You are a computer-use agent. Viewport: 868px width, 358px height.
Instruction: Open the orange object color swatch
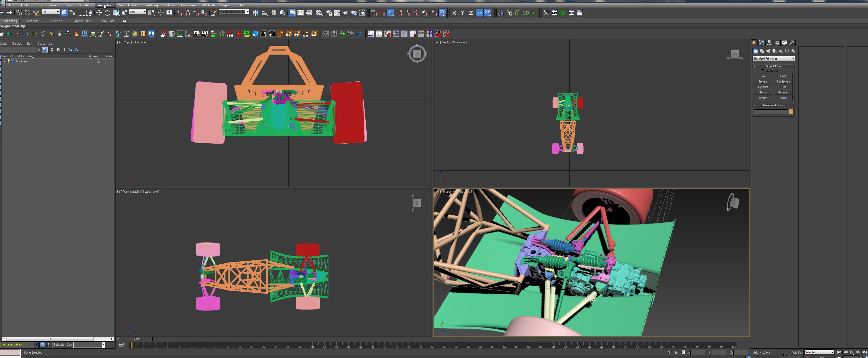coord(791,112)
